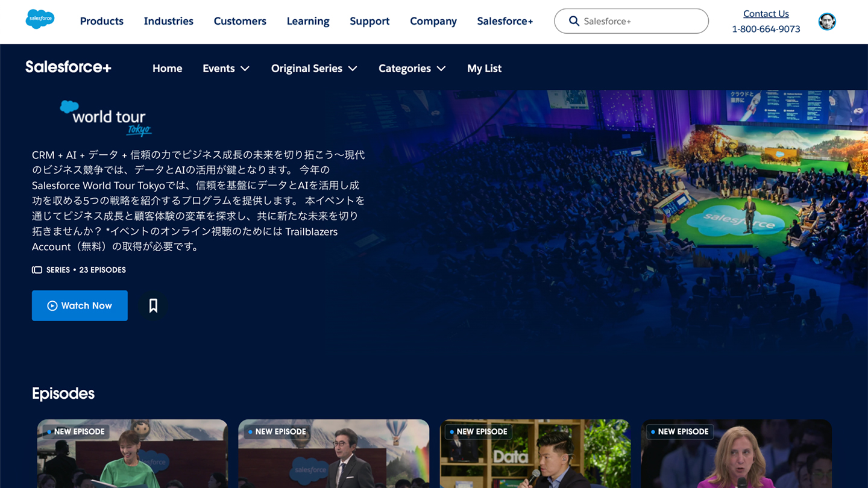Select the Learning menu item

(x=307, y=21)
